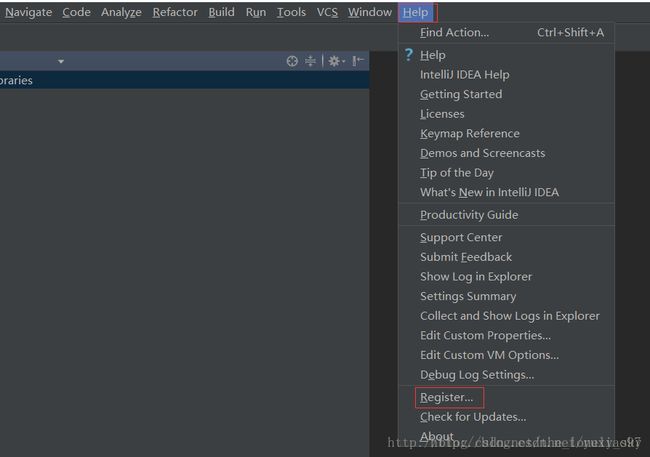This screenshot has width=650, height=457.
Task: Close the open Help menu
Action: tap(415, 12)
